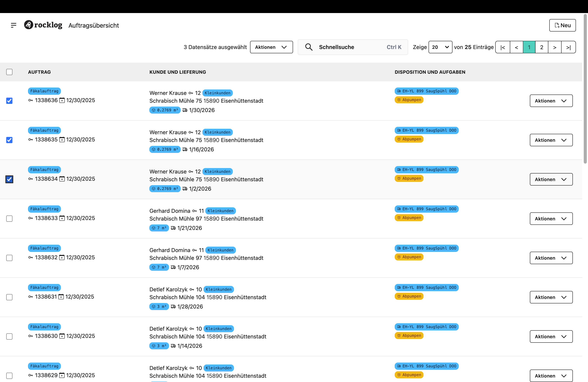Click truck icon before delivery date 1/2/2026

click(185, 189)
